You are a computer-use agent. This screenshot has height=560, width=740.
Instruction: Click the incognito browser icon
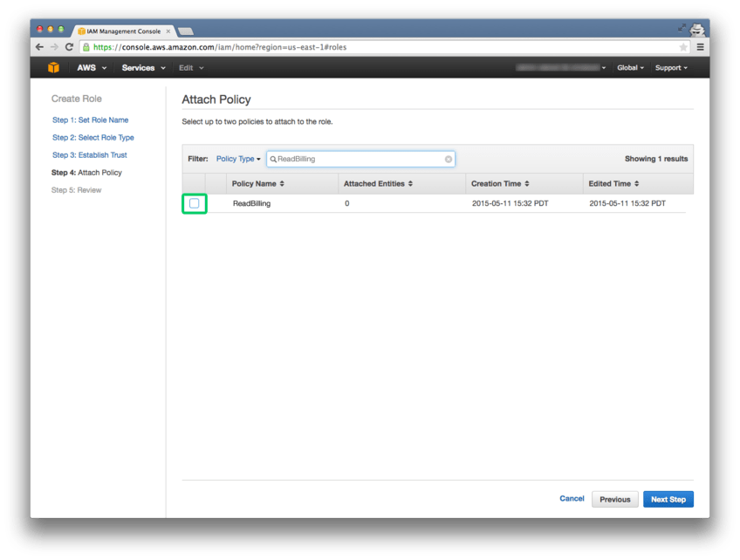[696, 30]
